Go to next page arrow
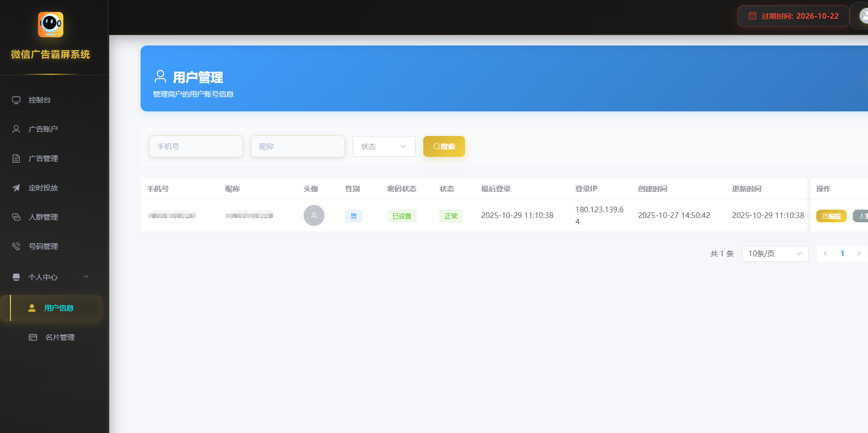The height and width of the screenshot is (433, 868). click(859, 254)
